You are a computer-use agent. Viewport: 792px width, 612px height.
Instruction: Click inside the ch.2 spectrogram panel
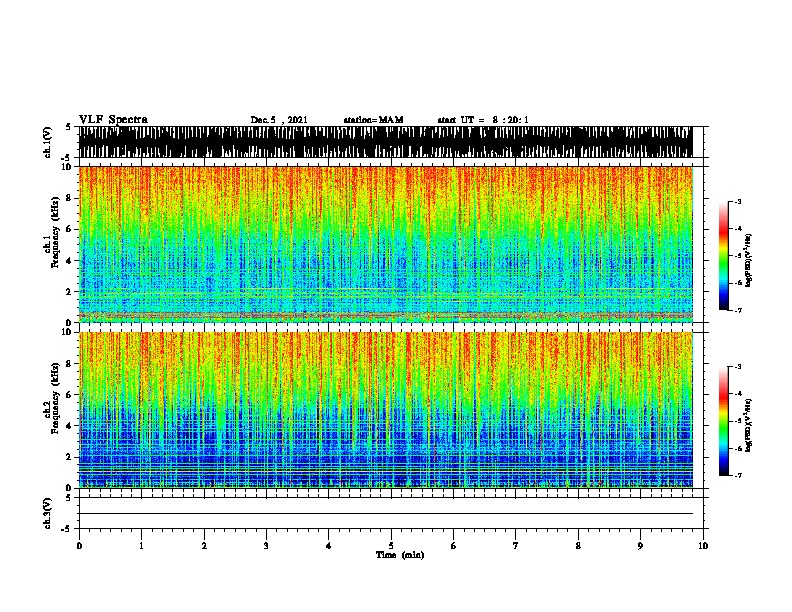[386, 410]
